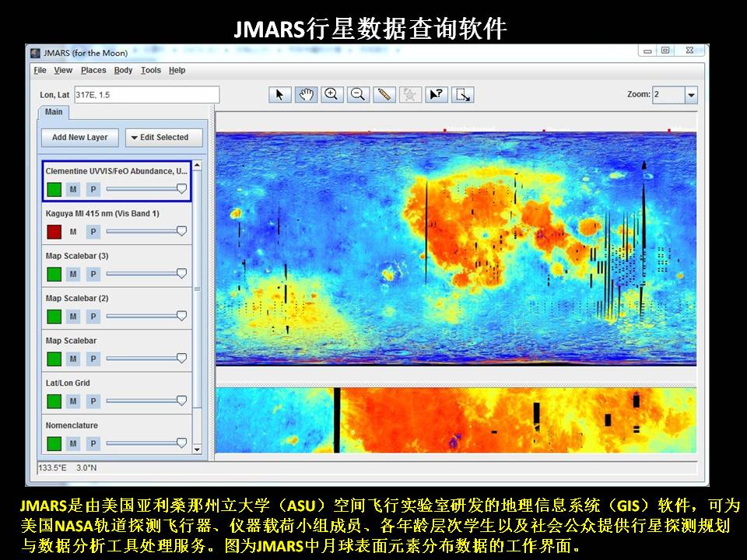Viewport: 747px width, 560px height.
Task: Toggle the M button on Map Scalebar (3)
Action: pos(73,274)
